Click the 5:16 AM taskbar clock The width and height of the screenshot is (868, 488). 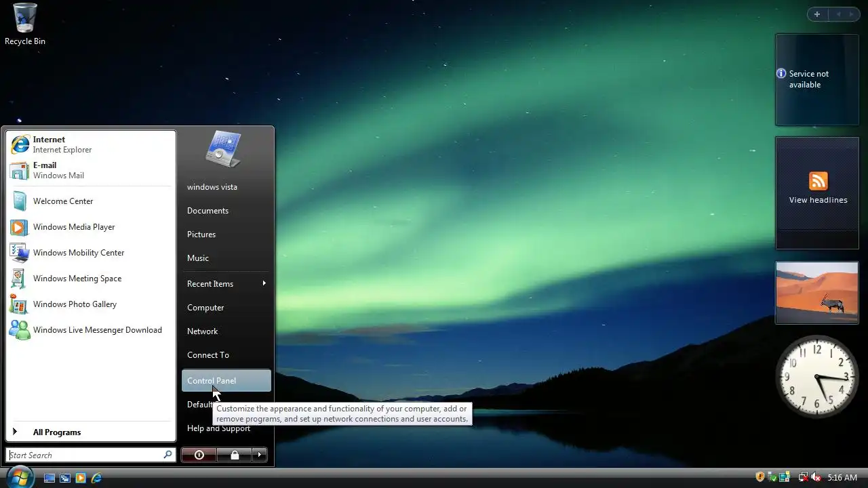pos(842,478)
